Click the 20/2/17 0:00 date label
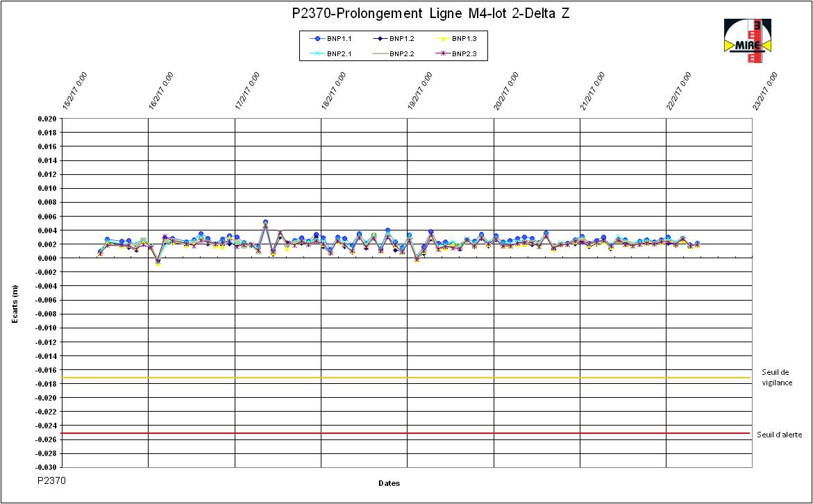 tap(506, 91)
